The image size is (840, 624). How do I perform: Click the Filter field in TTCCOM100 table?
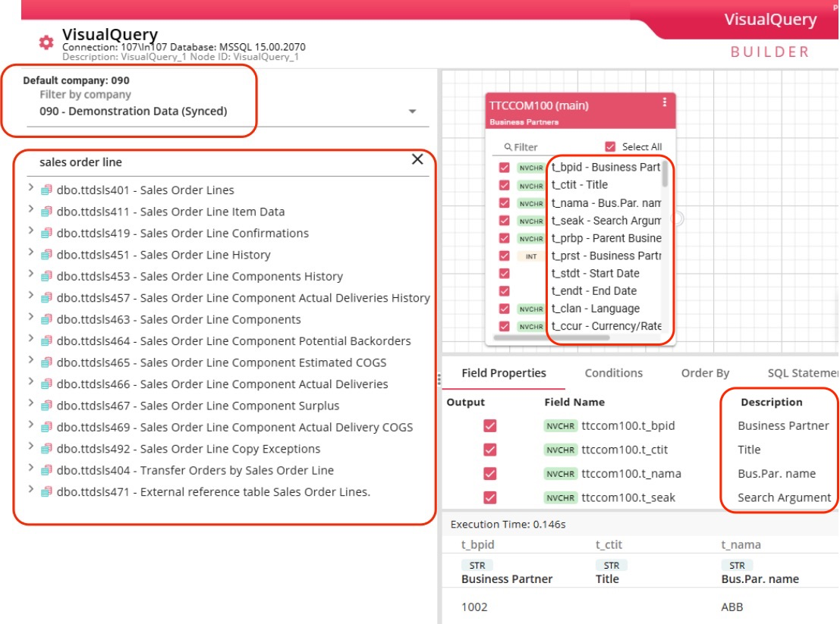pyautogui.click(x=546, y=146)
